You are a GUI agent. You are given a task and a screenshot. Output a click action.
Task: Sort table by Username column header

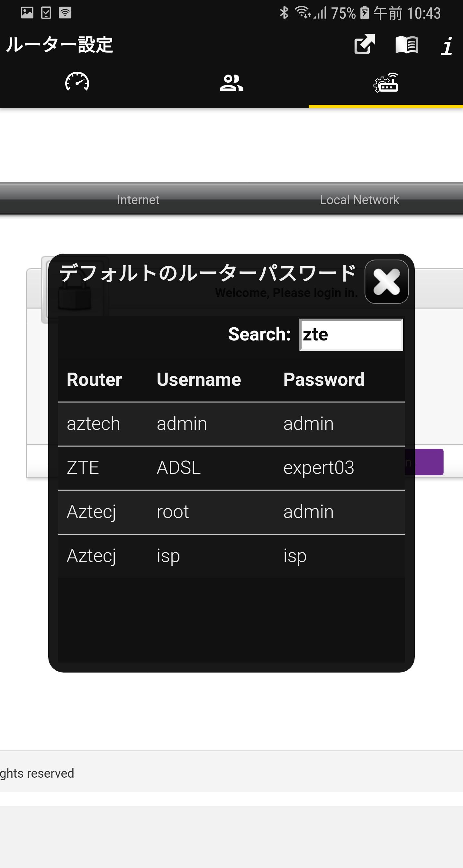[199, 379]
